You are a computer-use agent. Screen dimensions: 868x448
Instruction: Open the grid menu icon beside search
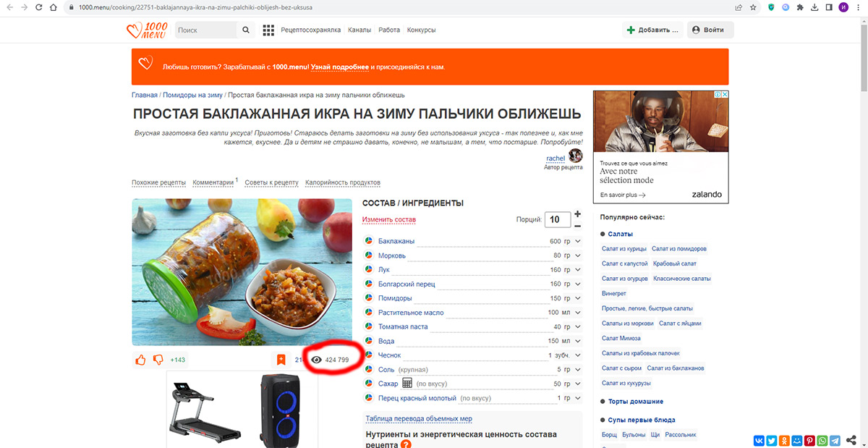(x=268, y=30)
